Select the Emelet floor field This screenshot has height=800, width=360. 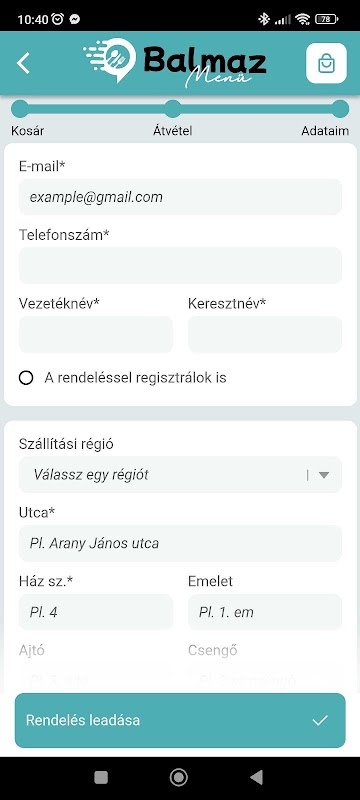(x=265, y=612)
